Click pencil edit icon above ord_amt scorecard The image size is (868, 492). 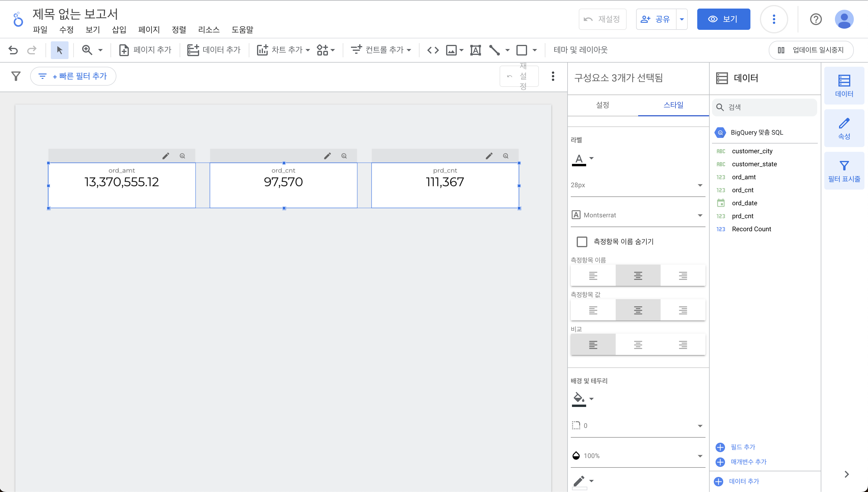(x=166, y=156)
